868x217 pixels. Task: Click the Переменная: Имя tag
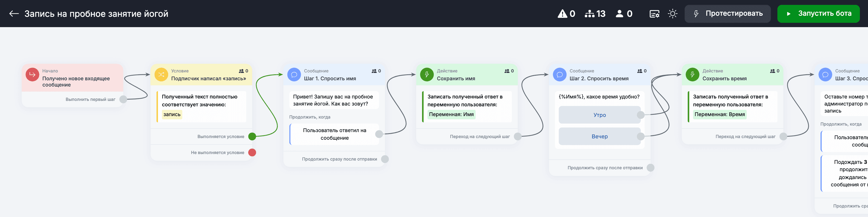coord(451,114)
